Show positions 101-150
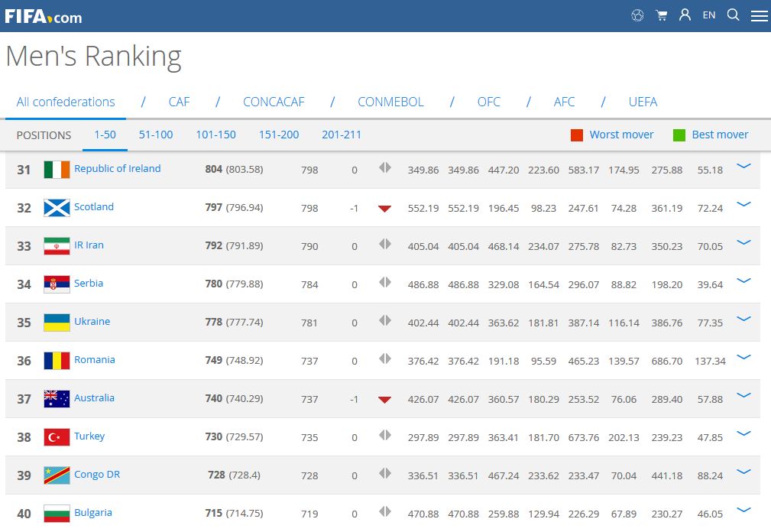This screenshot has height=532, width=771. (x=215, y=135)
